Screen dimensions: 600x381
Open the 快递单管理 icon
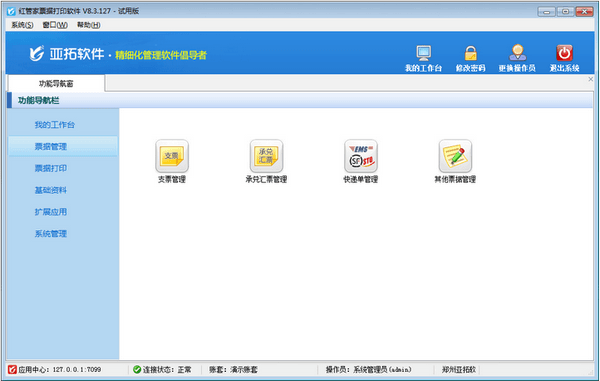[360, 156]
